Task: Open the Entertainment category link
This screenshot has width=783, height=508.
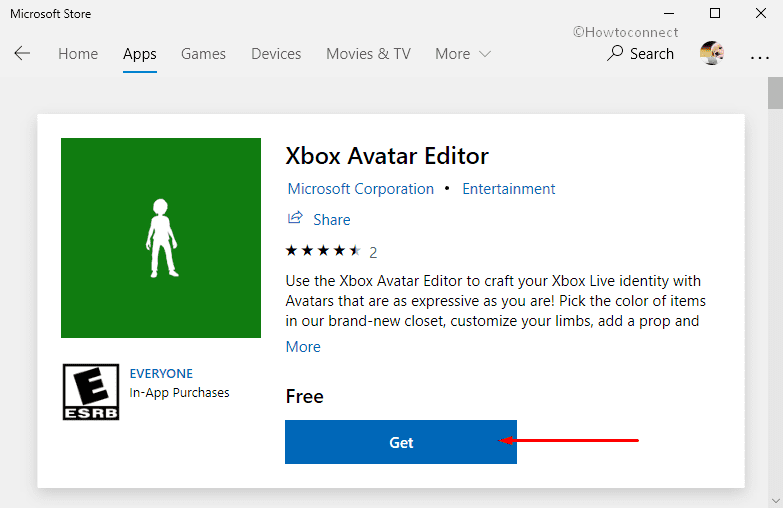Action: (508, 189)
